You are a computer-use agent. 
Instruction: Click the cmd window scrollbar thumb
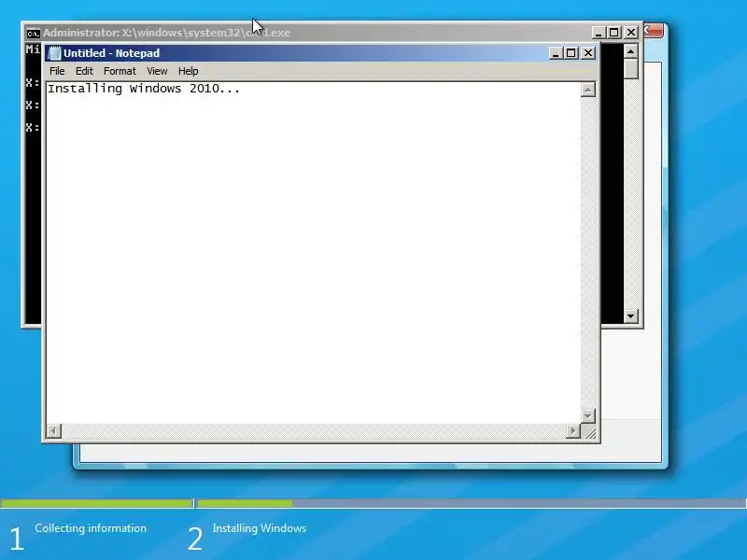(631, 68)
